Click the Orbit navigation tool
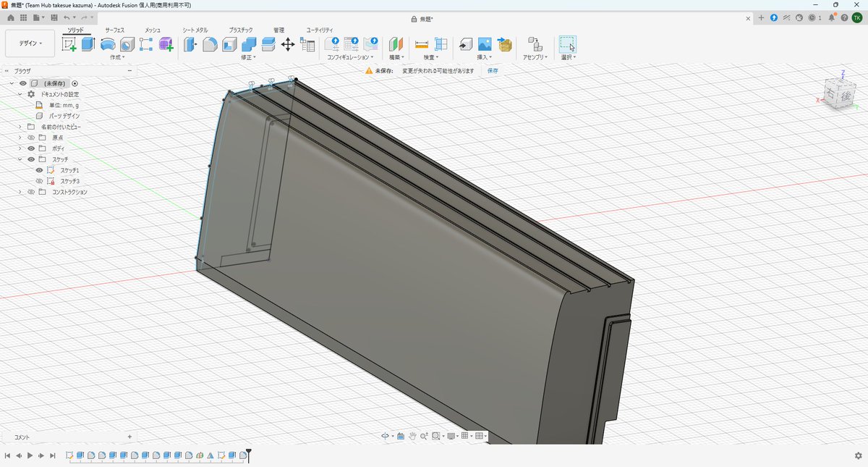The image size is (868, 467). pos(386,436)
